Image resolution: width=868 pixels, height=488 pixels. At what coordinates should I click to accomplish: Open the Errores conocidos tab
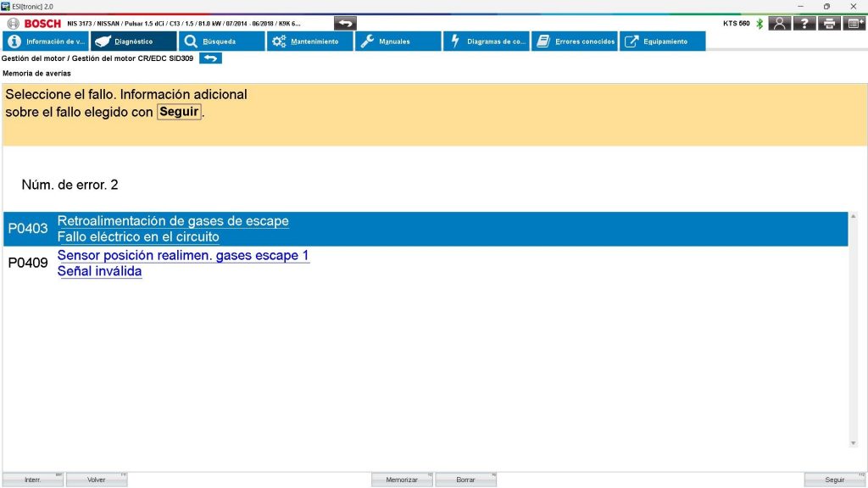(x=575, y=41)
